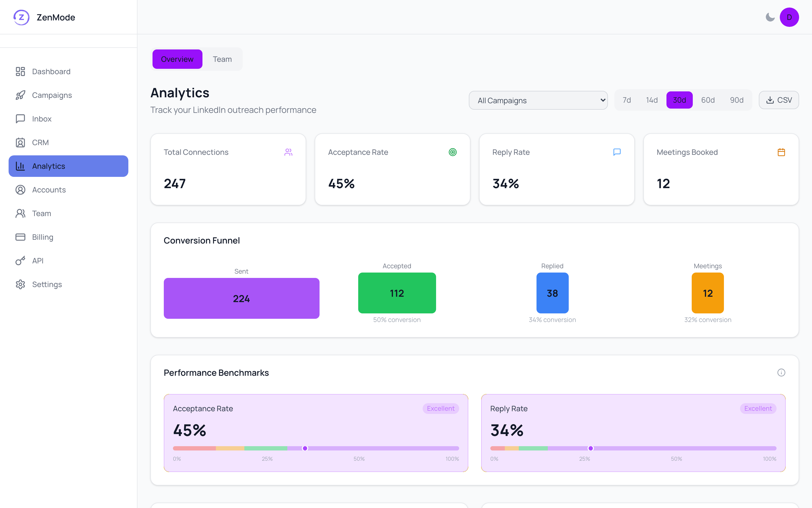812x508 pixels.
Task: Click the Meetings Booked calendar icon
Action: (x=781, y=152)
